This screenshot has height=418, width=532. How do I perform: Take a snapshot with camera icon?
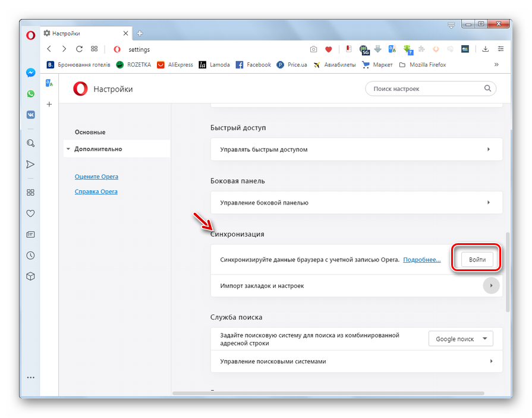313,49
